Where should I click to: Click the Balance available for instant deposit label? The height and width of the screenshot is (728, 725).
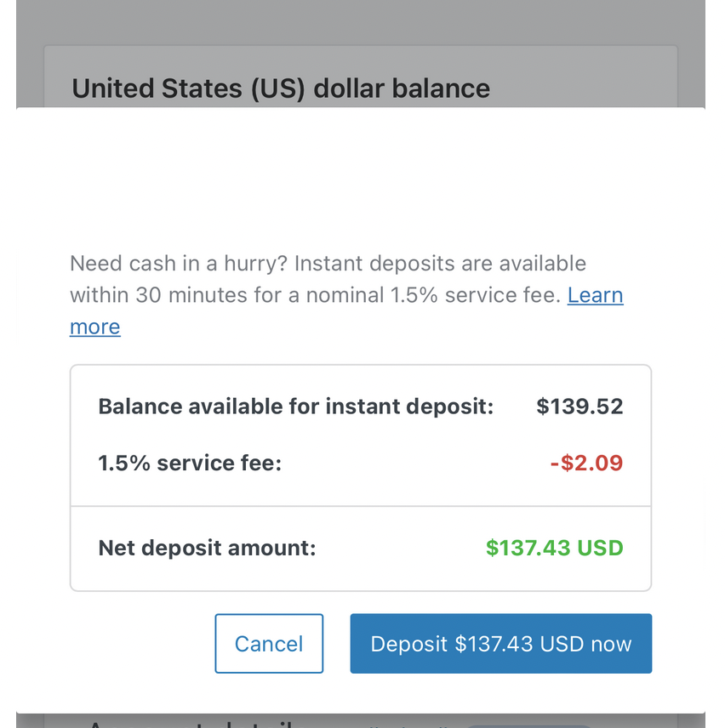click(x=295, y=407)
